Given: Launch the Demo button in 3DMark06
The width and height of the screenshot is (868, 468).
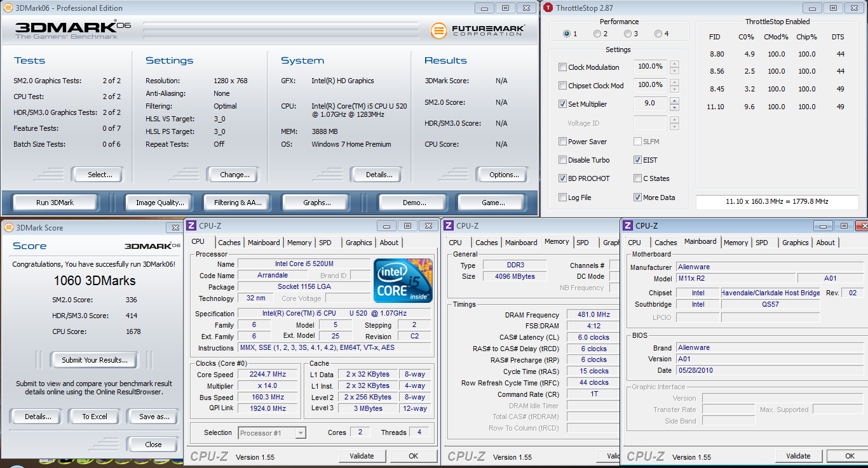Looking at the screenshot, I should (x=414, y=203).
